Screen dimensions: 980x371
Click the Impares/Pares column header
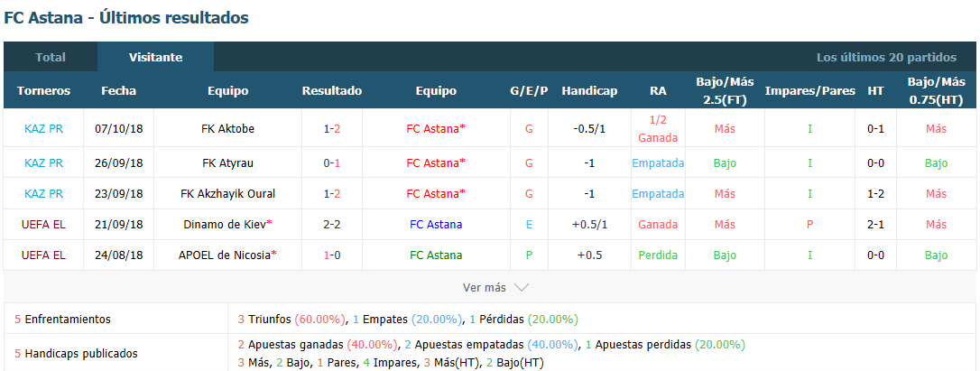810,90
